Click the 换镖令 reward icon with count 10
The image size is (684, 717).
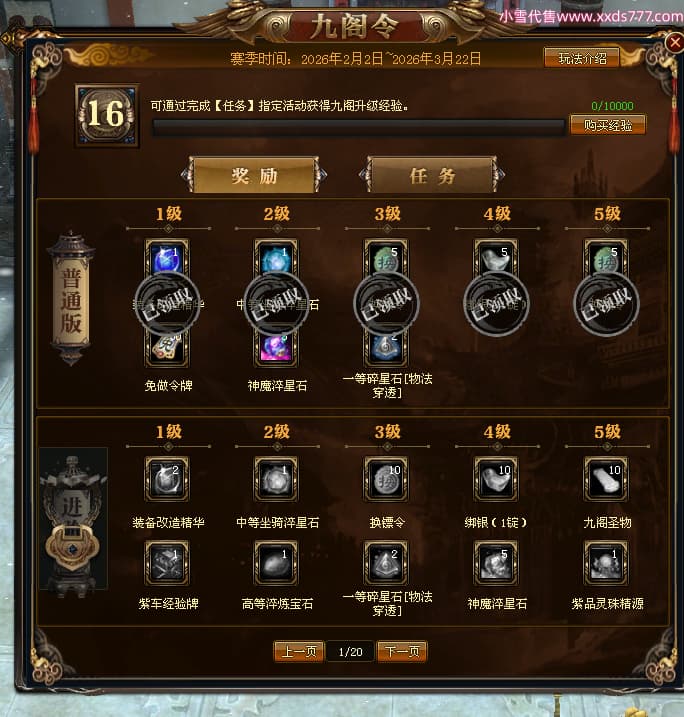(386, 479)
